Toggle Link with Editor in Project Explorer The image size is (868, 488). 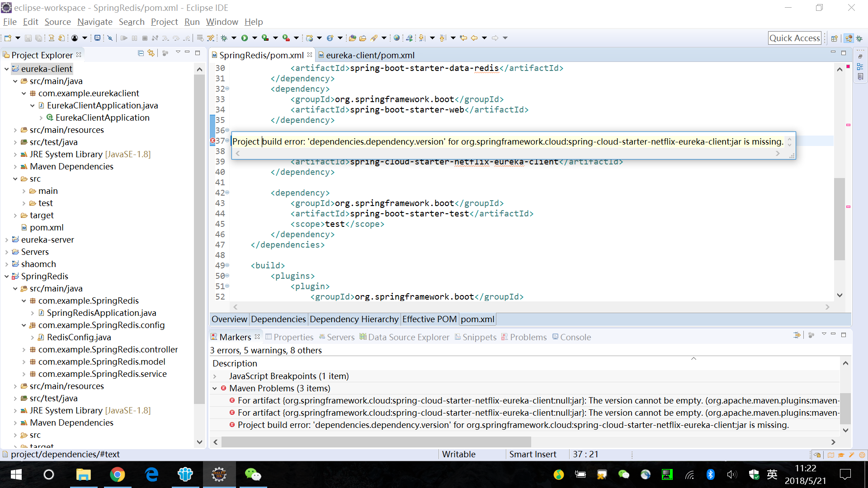pos(151,53)
